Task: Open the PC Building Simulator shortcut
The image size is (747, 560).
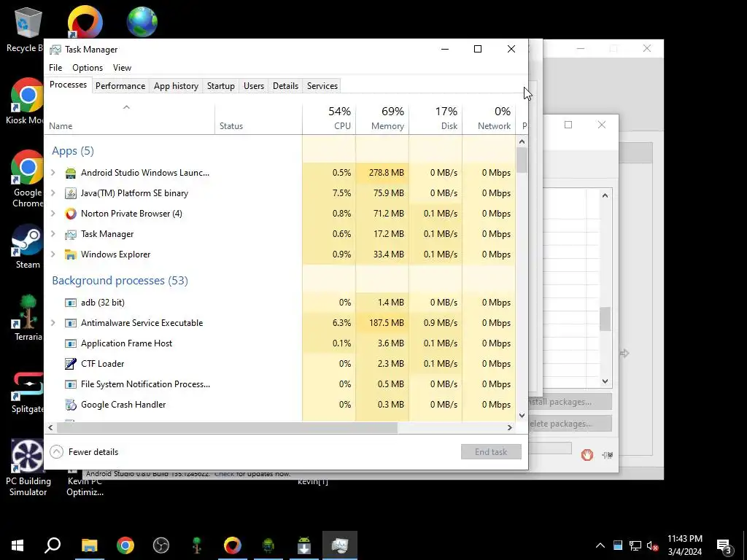Action: click(x=28, y=467)
